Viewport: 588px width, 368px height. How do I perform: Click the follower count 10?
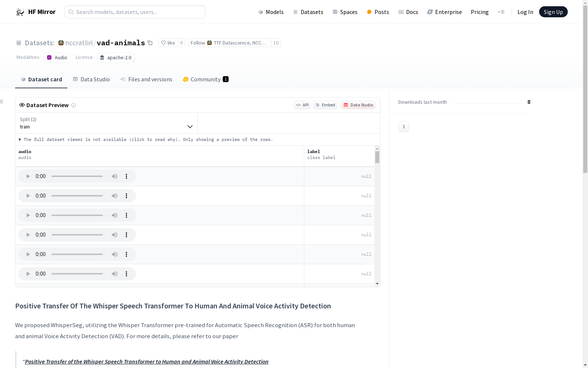(x=276, y=43)
